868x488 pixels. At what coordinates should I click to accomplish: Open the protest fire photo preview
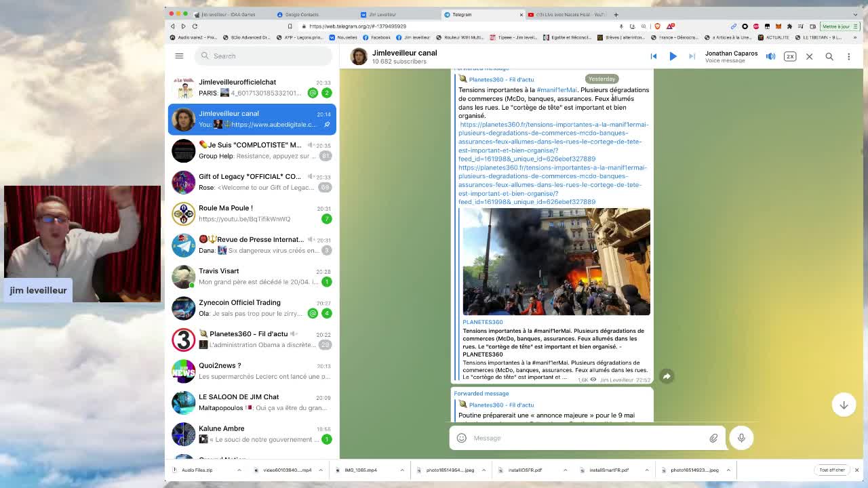tap(556, 262)
